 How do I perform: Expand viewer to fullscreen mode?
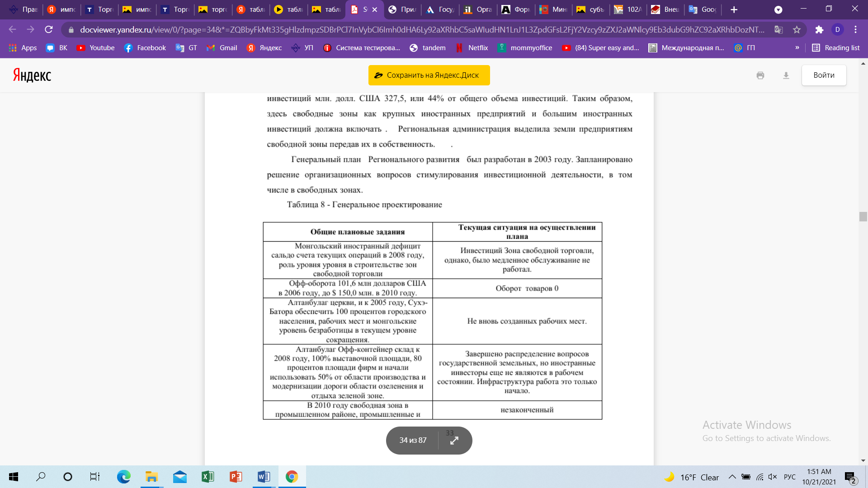(454, 440)
